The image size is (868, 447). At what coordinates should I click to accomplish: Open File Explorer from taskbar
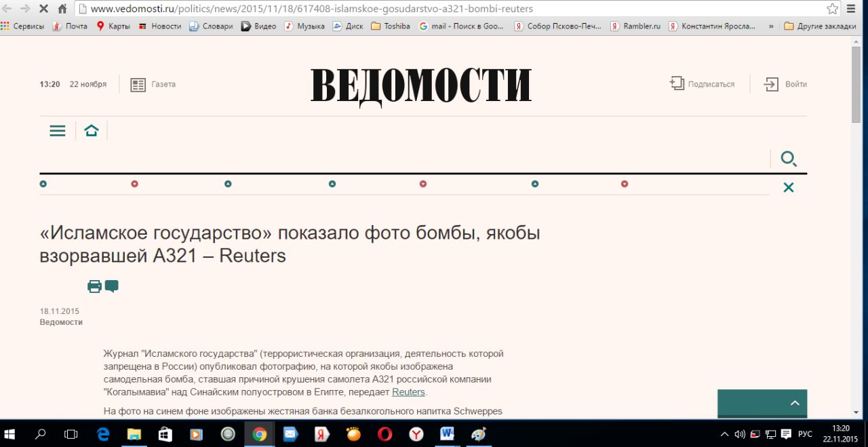[x=134, y=434]
